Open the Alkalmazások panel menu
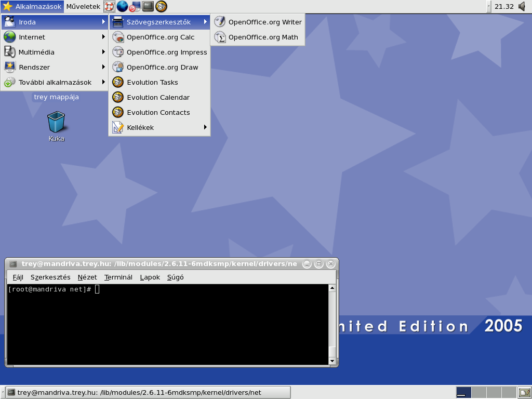 point(32,6)
